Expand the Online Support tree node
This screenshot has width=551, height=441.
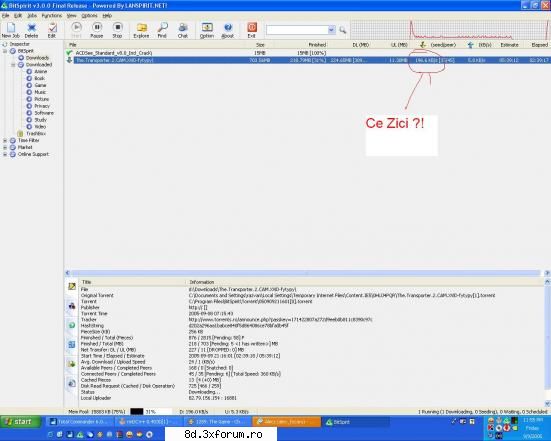tap(5, 154)
